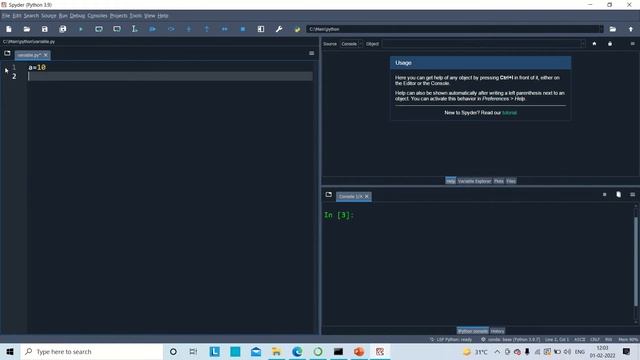Select the Help pane tab
640x360 pixels.
point(450,181)
